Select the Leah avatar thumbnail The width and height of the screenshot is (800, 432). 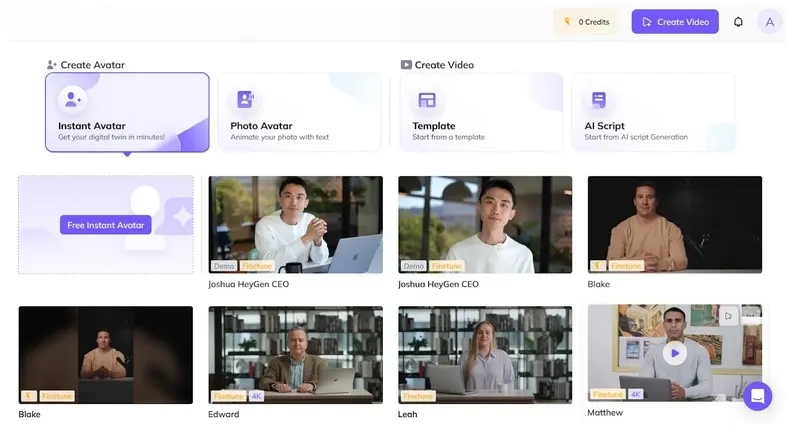click(x=485, y=354)
